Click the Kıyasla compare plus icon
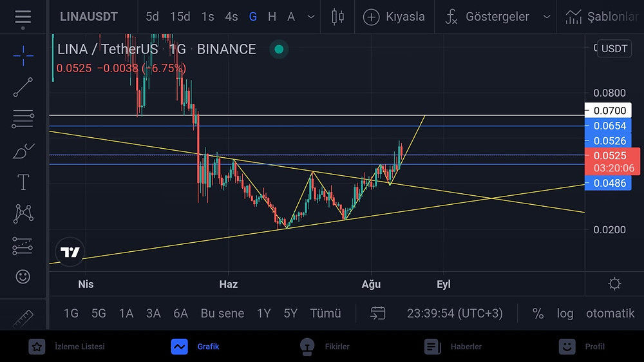 click(x=371, y=17)
